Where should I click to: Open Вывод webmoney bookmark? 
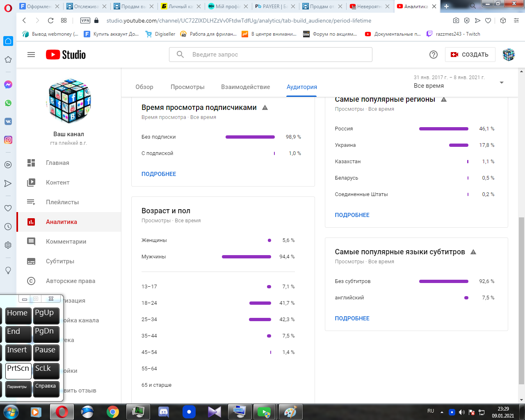pyautogui.click(x=50, y=34)
